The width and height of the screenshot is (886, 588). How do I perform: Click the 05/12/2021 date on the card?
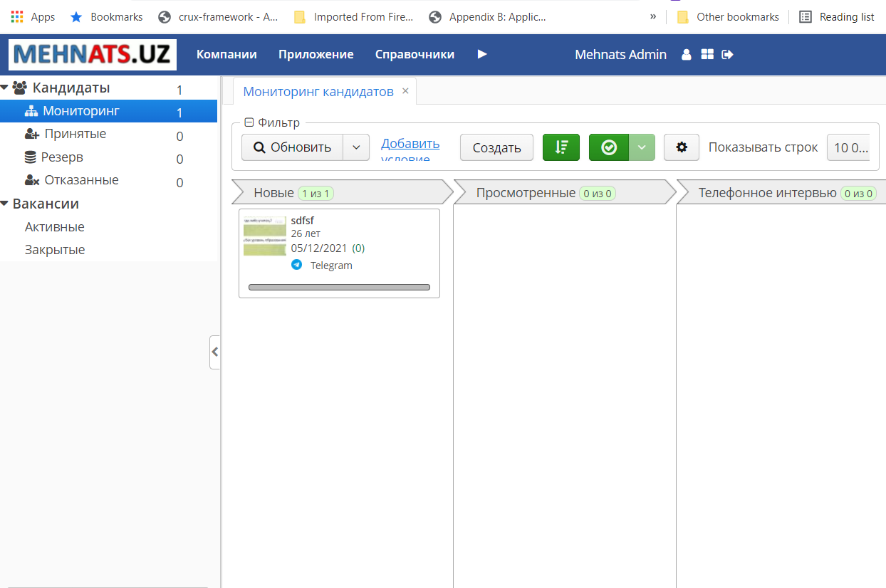click(x=319, y=248)
